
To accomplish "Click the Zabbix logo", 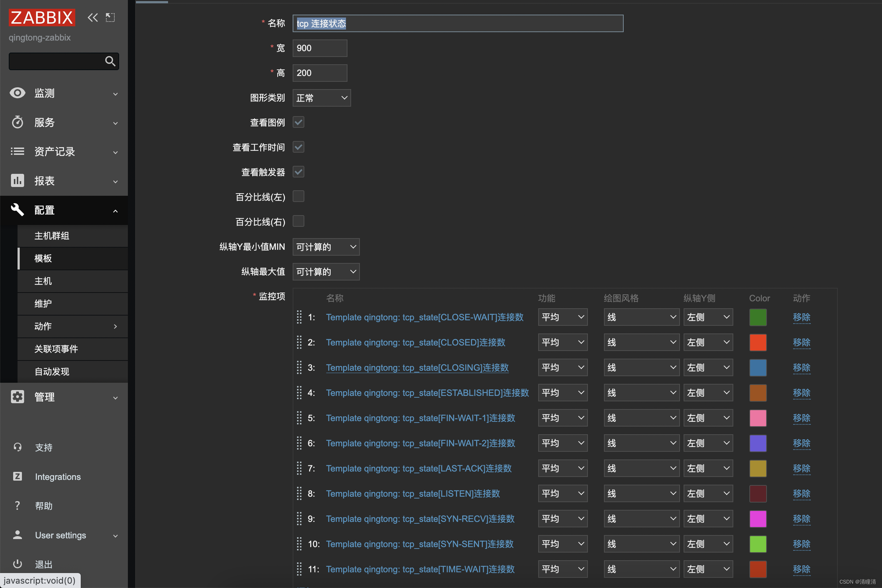I will [42, 18].
